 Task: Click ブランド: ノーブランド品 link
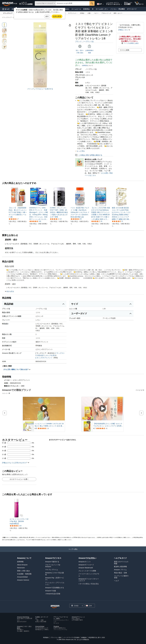pos(84,41)
